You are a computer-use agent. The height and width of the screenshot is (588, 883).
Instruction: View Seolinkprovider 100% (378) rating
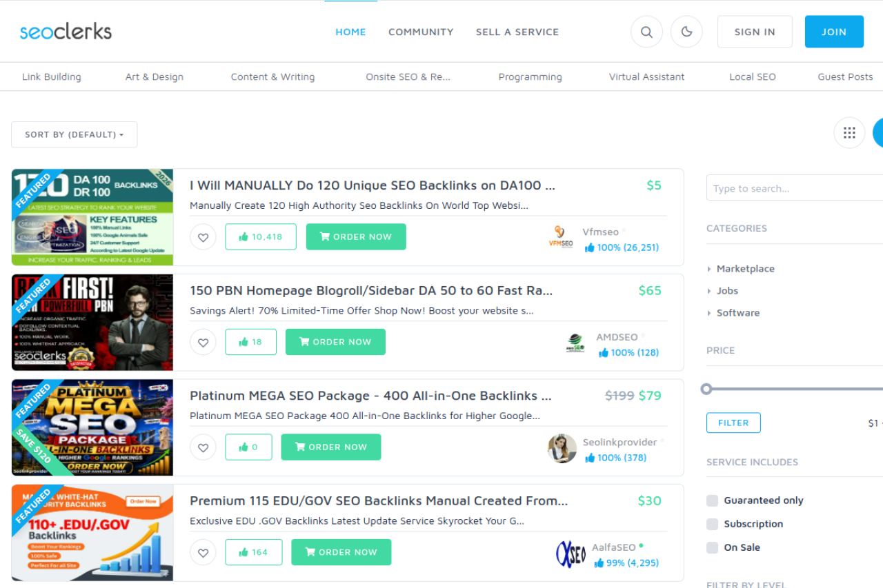[x=616, y=458]
